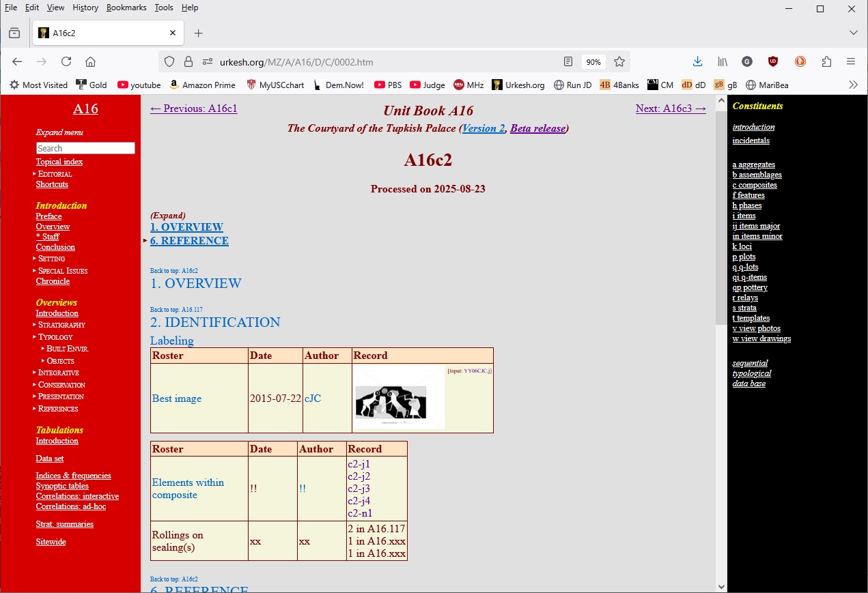868x593 pixels.
Task: Click the Expand menu text in sidebar
Action: pyautogui.click(x=59, y=132)
